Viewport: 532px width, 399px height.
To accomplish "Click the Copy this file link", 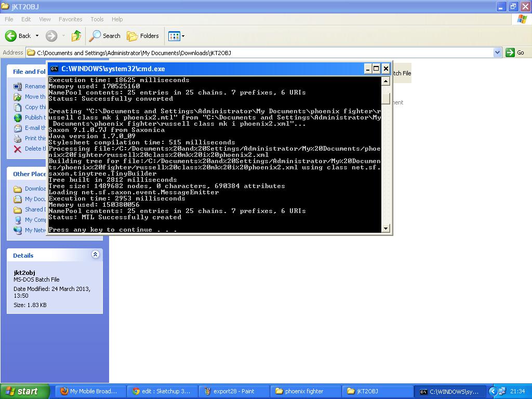I will click(x=35, y=107).
